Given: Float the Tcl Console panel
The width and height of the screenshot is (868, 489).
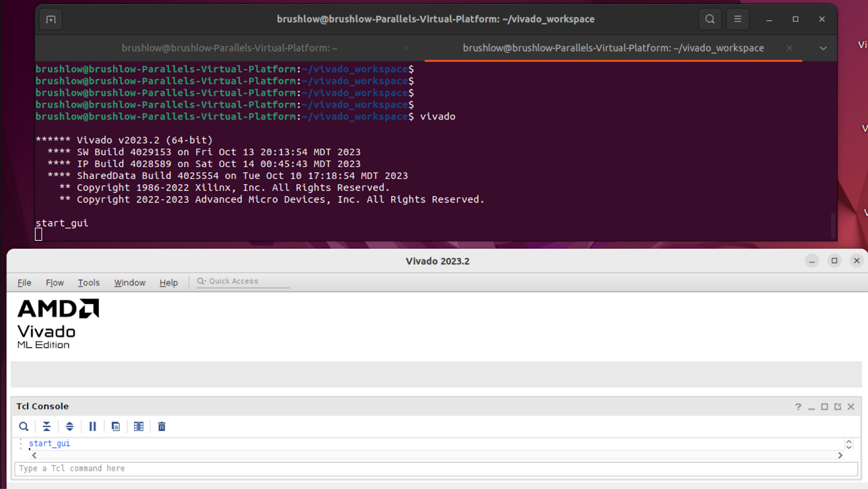Looking at the screenshot, I should tap(838, 406).
